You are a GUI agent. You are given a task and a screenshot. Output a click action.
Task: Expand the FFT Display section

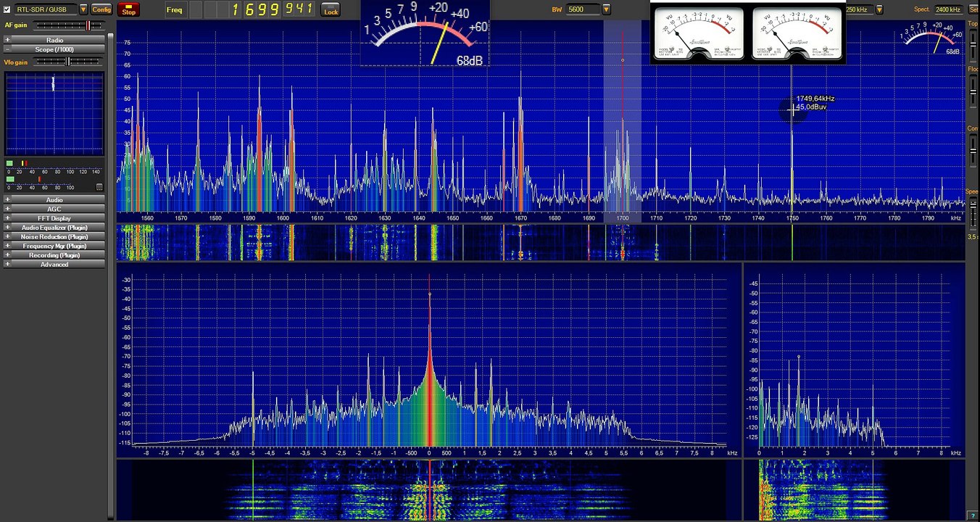pyautogui.click(x=54, y=218)
